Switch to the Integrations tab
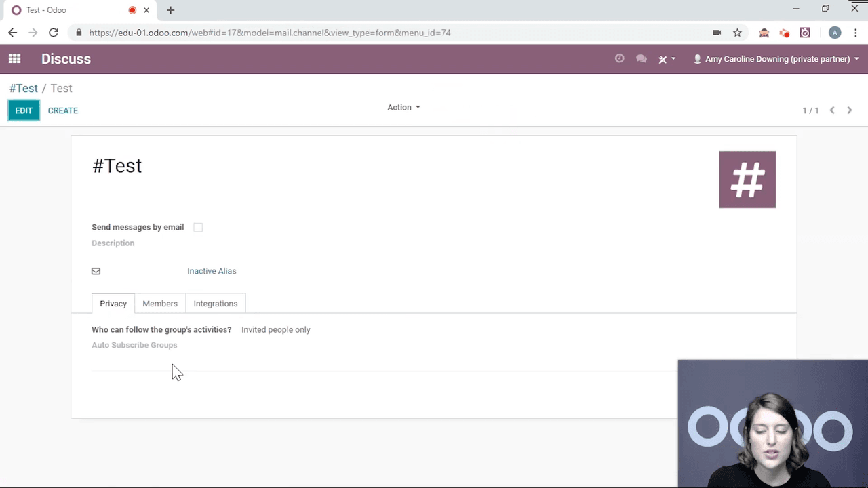 (x=215, y=304)
